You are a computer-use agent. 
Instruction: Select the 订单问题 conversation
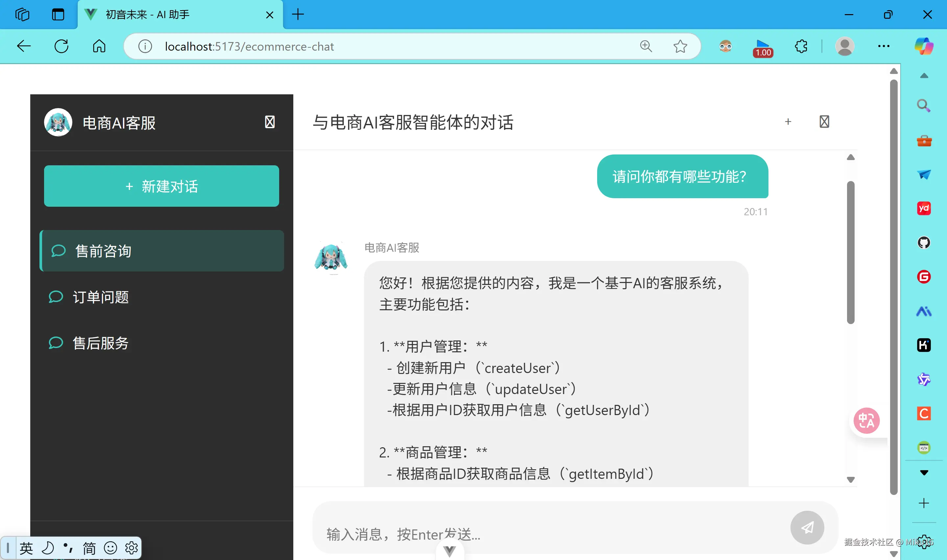(x=101, y=297)
